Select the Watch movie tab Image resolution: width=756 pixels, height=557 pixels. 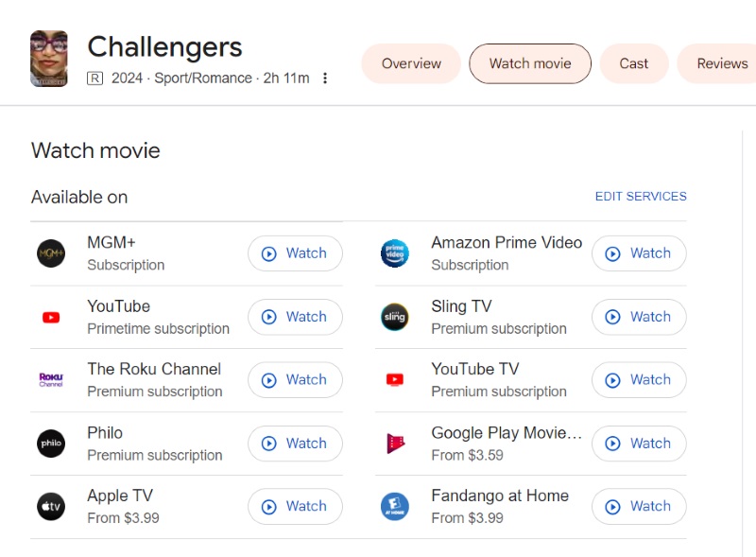(529, 63)
